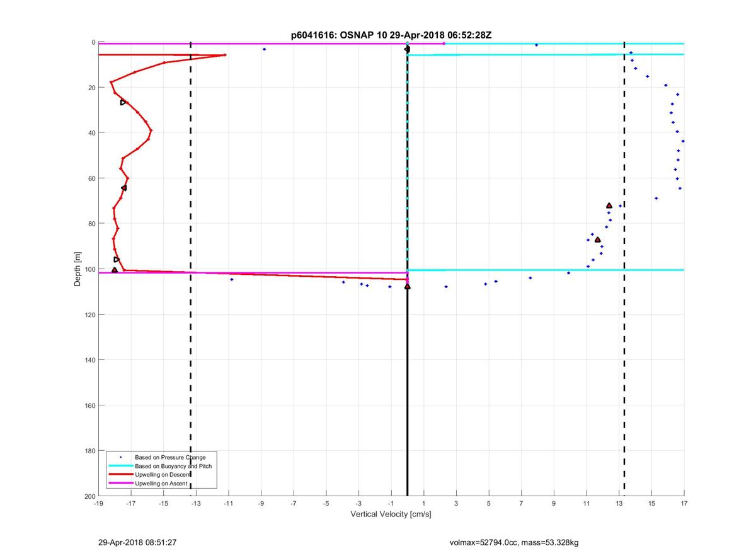This screenshot has width=756, height=558.
Task: Click the blue data point near -9 cm/s at top
Action: tap(264, 49)
